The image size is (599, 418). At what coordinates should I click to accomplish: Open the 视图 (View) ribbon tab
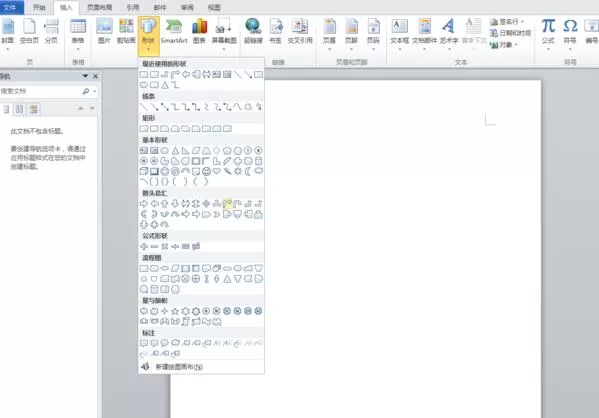pos(214,7)
